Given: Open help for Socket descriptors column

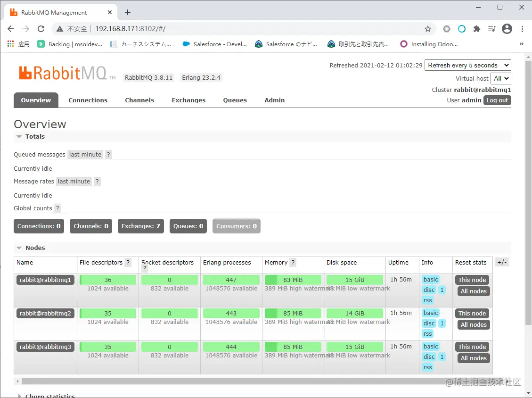Looking at the screenshot, I should [x=145, y=268].
